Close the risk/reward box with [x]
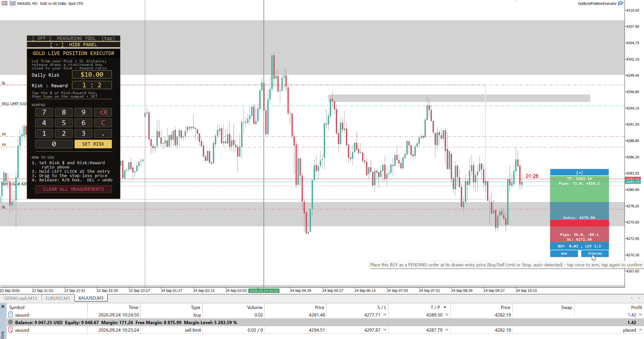The width and height of the screenshot is (644, 339). [x=579, y=173]
